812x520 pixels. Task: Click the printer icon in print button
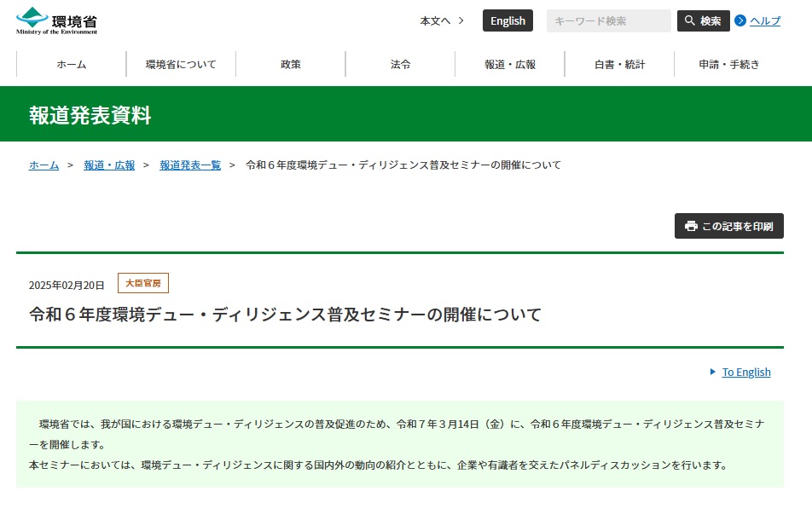pos(691,226)
